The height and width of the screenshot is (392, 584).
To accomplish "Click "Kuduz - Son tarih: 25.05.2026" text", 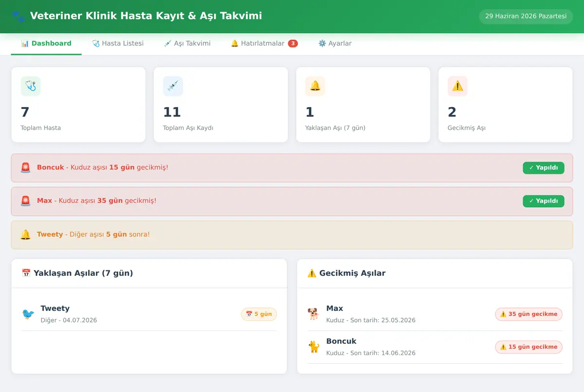I will (371, 321).
